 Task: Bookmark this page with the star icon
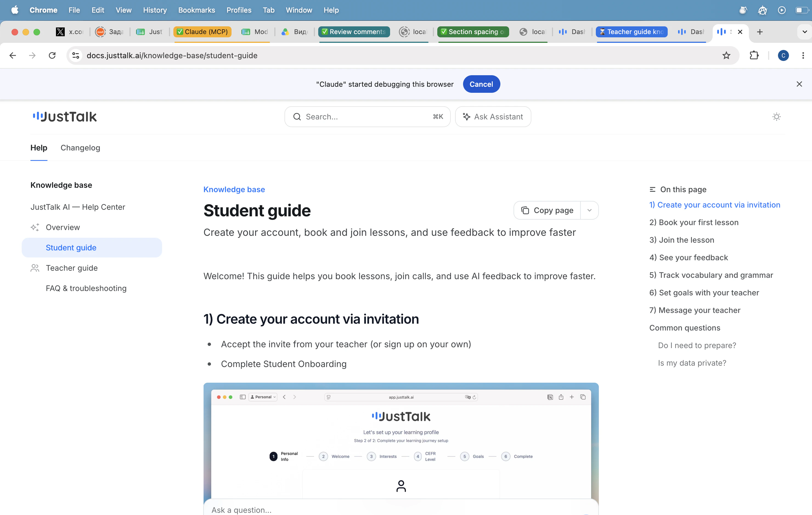coord(726,55)
